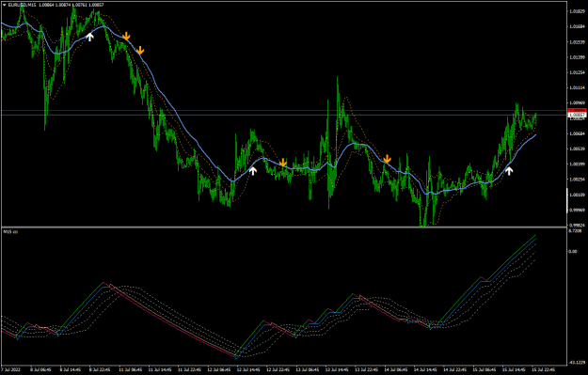This screenshot has width=588, height=375.
Task: Click the 13 Jul 14:45 time label
Action: pyautogui.click(x=337, y=369)
